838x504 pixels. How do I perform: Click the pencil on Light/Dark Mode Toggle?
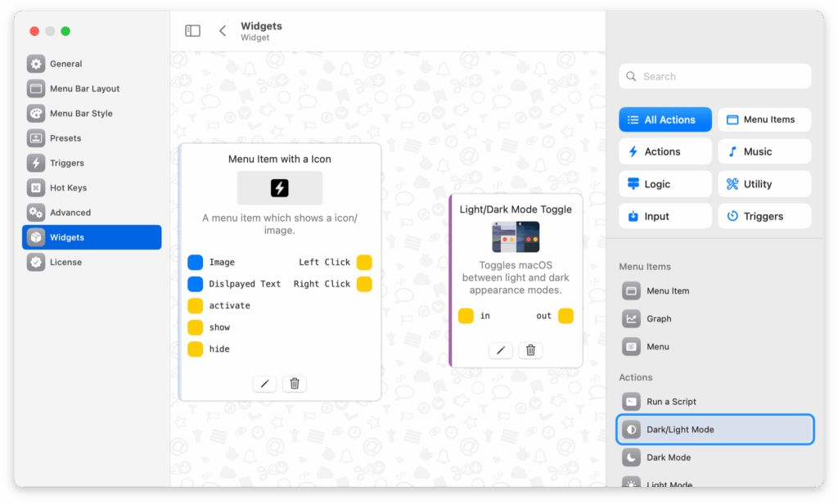(500, 350)
